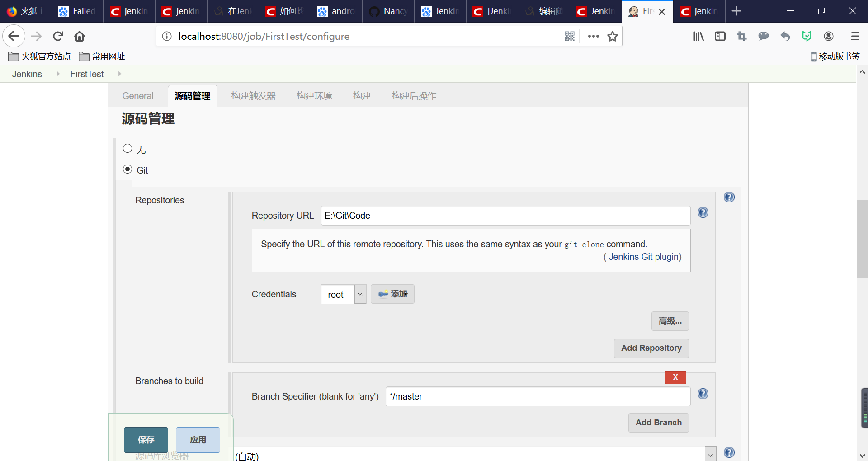Click the Add Branch button

[x=658, y=423]
